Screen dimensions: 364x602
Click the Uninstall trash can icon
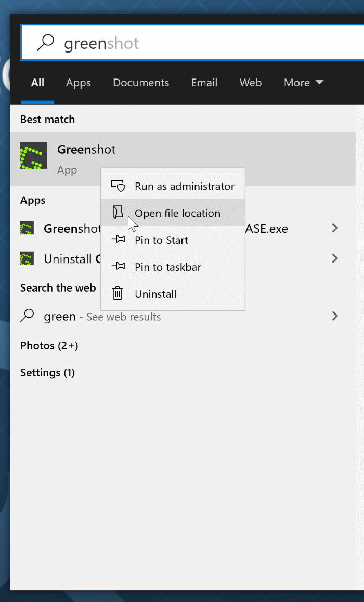point(117,294)
